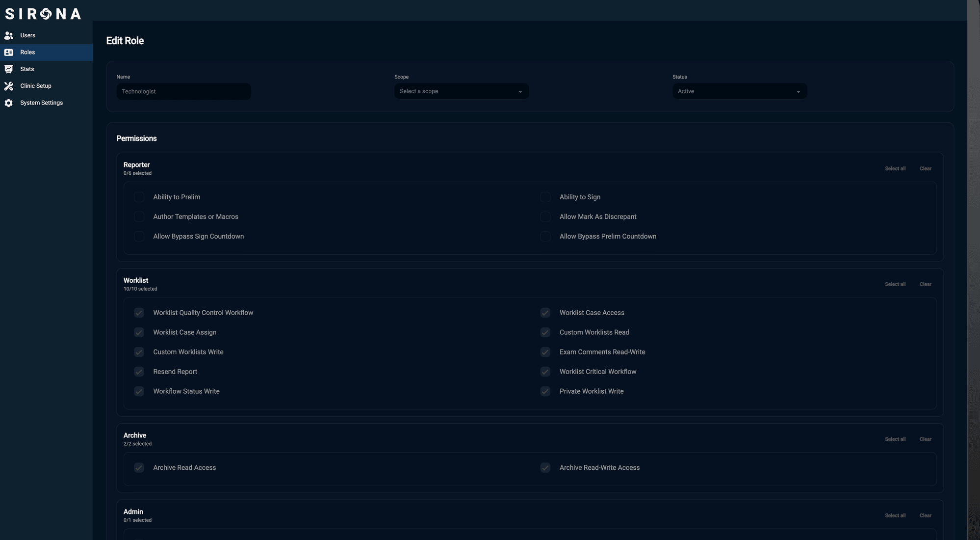Uncheck Custom Worklists Write
This screenshot has height=540, width=980.
[139, 352]
